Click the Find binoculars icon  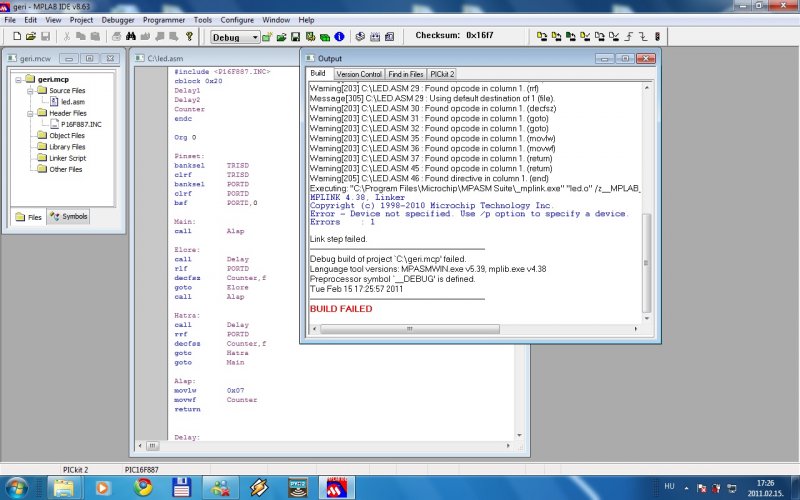click(131, 36)
